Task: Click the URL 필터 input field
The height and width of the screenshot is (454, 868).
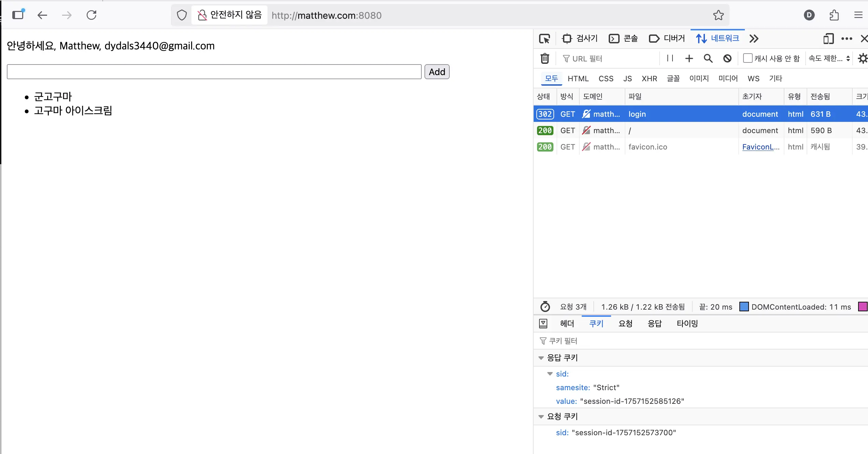Action: (x=607, y=58)
